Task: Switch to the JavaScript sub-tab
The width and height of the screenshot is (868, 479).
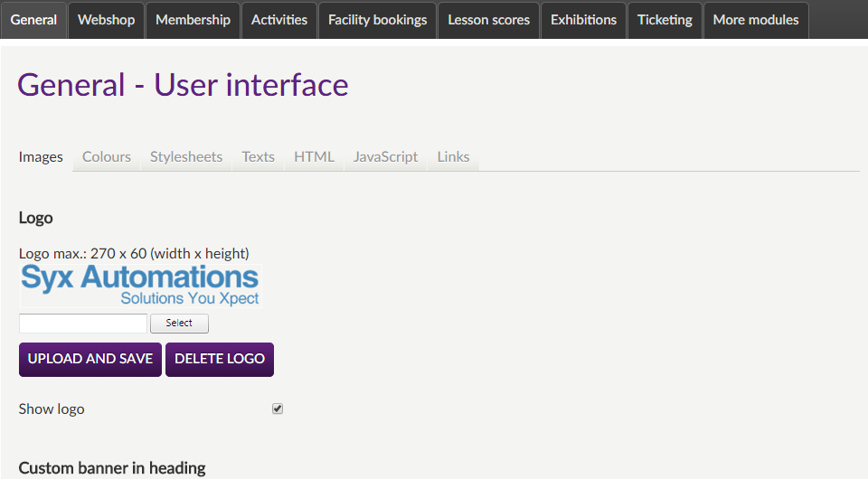Action: (x=385, y=157)
